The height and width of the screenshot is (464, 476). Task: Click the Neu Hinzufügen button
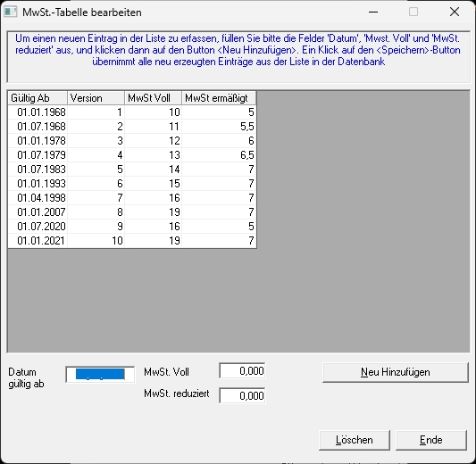tap(396, 372)
